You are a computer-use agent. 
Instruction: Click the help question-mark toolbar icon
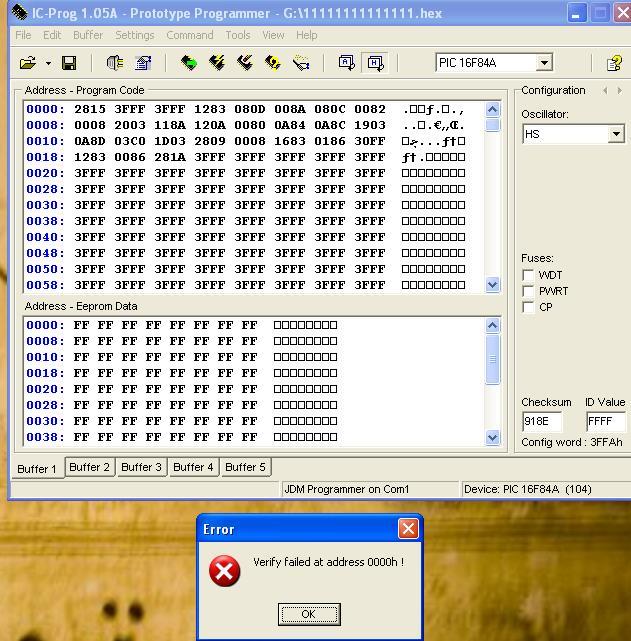coord(614,63)
